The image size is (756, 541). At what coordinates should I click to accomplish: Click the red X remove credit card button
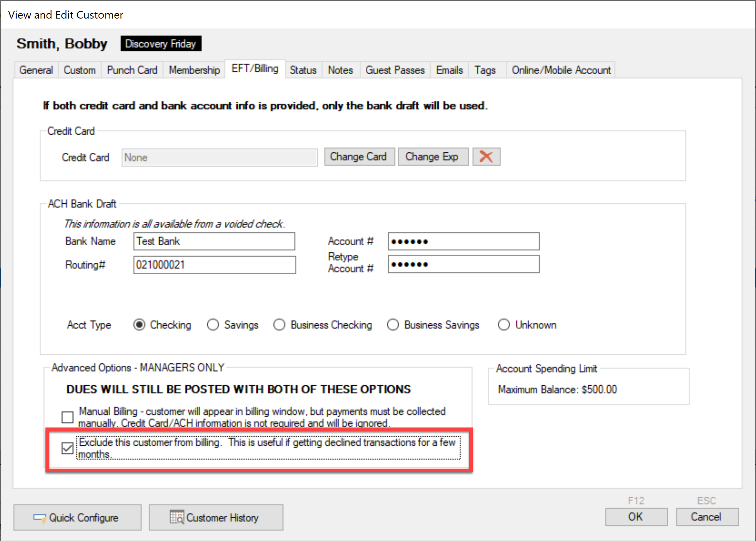coord(486,157)
